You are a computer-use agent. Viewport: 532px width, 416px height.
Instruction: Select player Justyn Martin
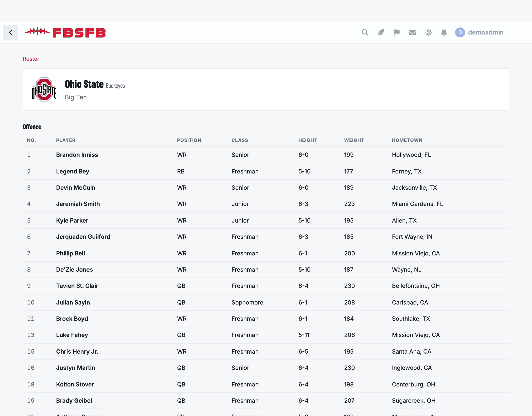[x=75, y=368]
